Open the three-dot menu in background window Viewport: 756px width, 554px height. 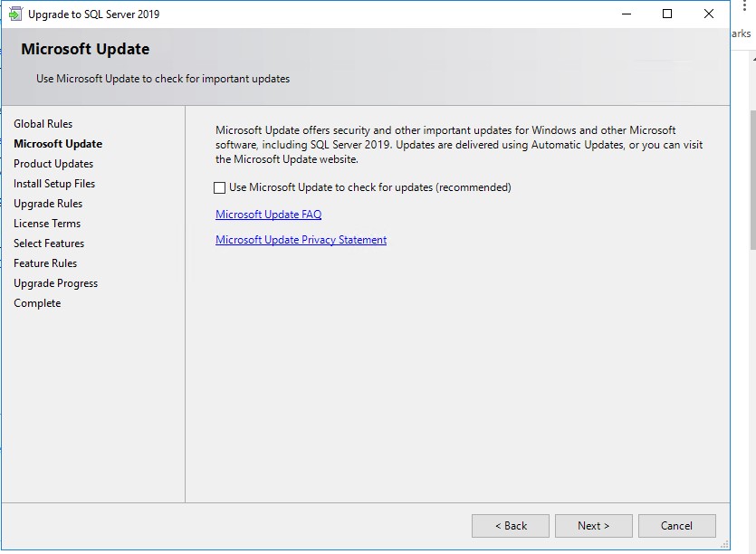click(x=745, y=5)
